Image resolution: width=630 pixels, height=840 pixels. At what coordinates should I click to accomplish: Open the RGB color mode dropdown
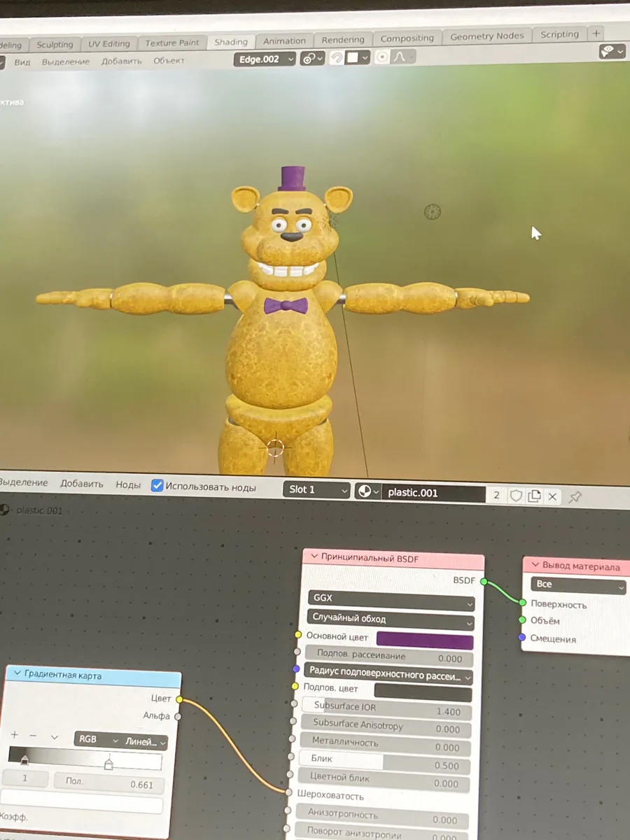96,740
